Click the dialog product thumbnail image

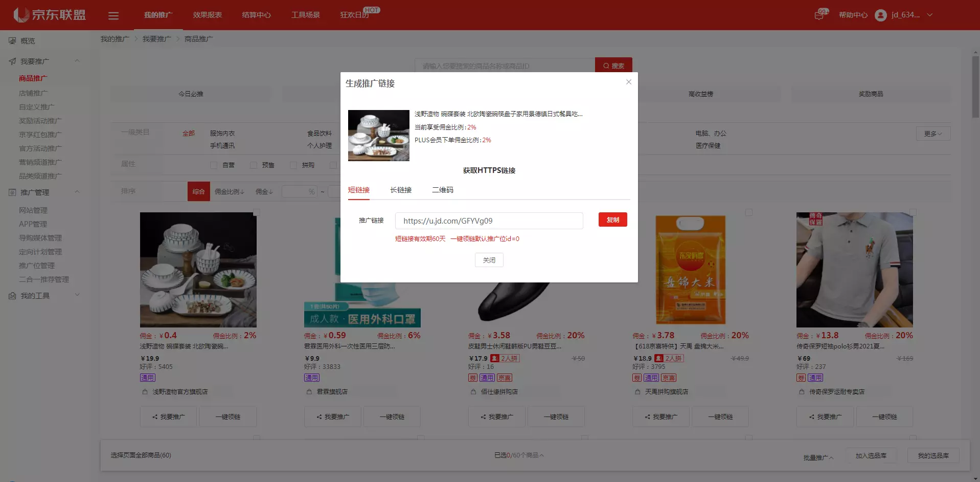point(379,136)
